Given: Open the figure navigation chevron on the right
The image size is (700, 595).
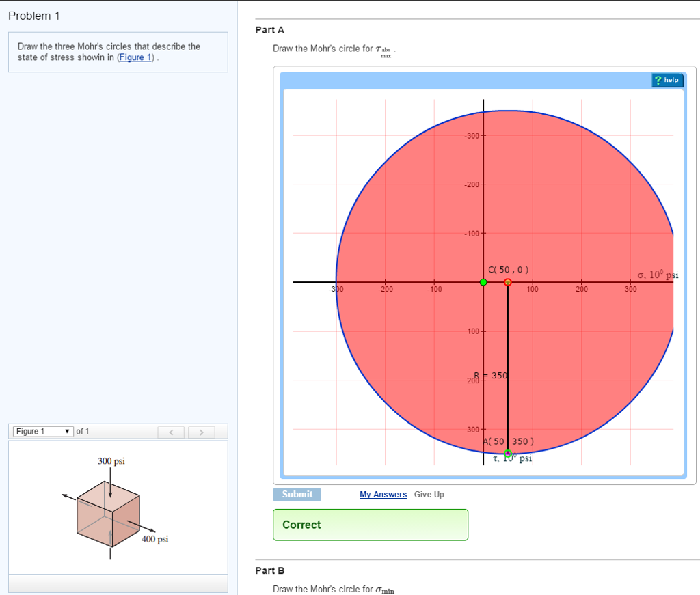Looking at the screenshot, I should pos(202,431).
